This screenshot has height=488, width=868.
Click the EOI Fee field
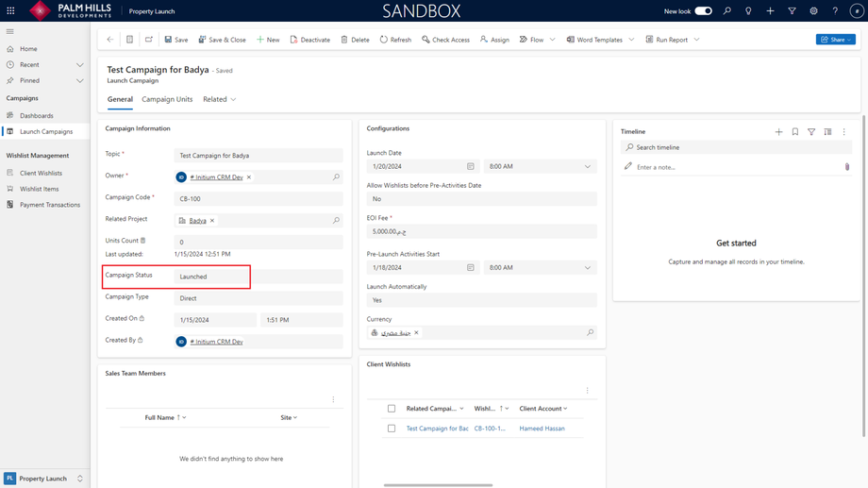click(x=481, y=231)
